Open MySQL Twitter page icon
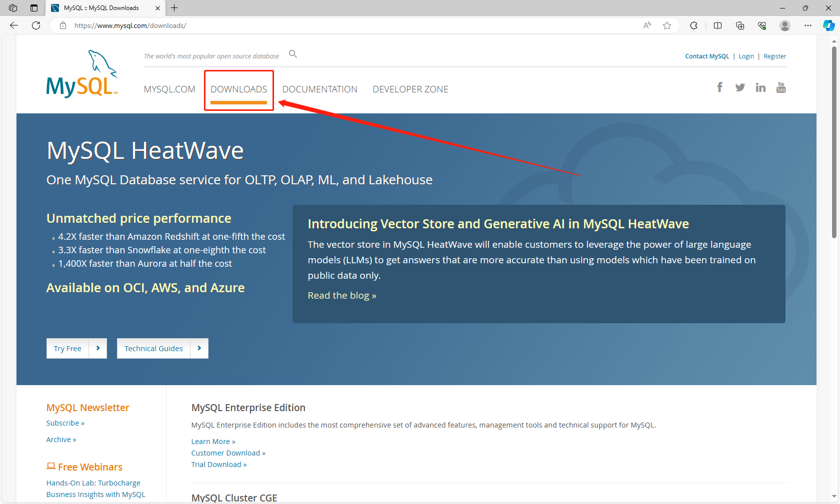This screenshot has height=504, width=840. (740, 88)
